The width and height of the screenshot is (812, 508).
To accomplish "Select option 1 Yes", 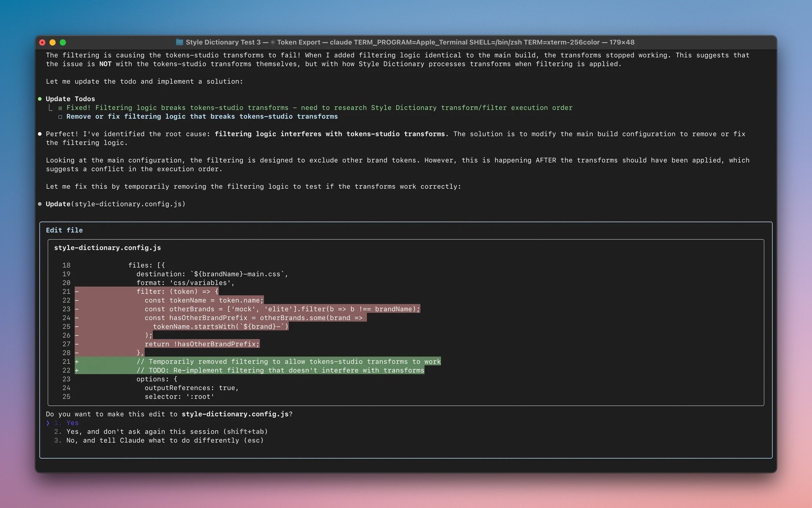I will point(72,423).
